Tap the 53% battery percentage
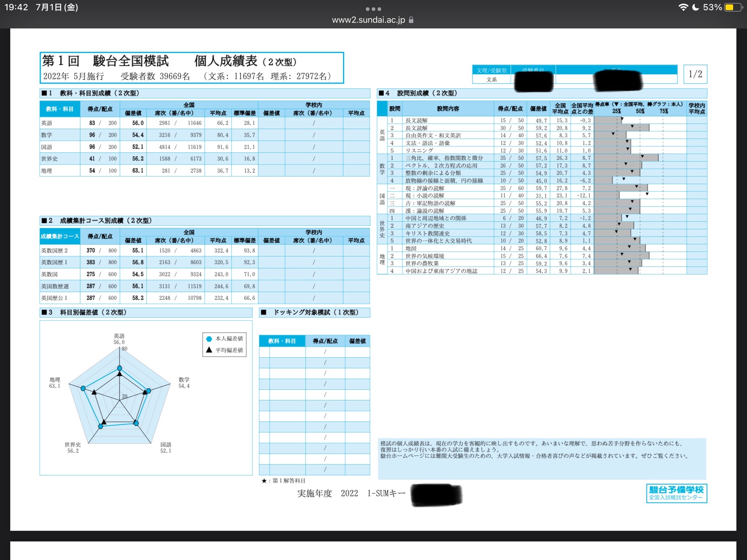747x560 pixels. (712, 7)
